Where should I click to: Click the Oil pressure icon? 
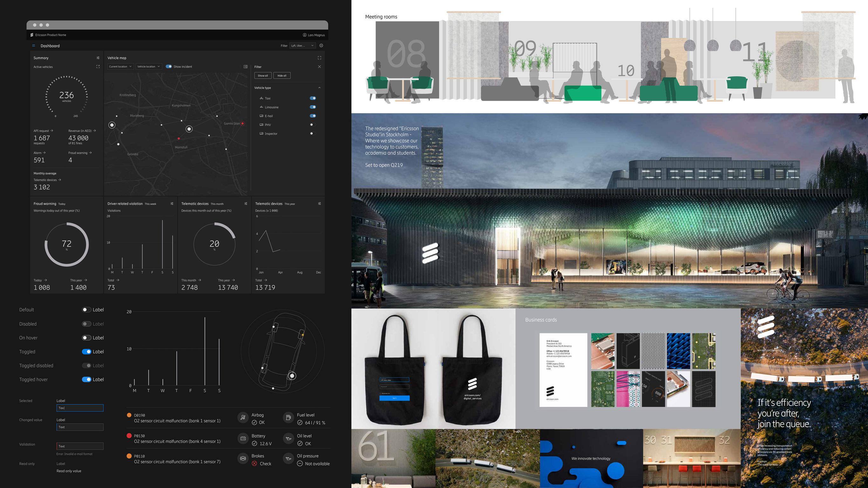pyautogui.click(x=289, y=458)
